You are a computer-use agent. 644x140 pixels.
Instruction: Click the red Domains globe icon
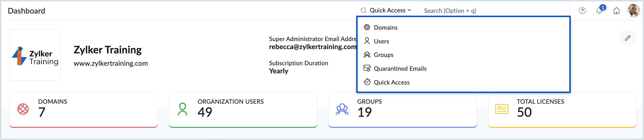(x=23, y=109)
